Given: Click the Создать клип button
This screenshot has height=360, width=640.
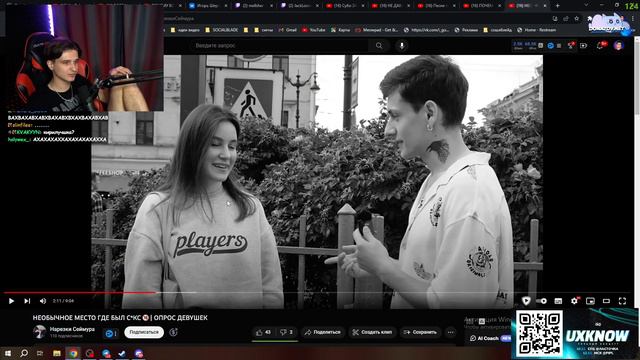Looking at the screenshot, I should [372, 332].
